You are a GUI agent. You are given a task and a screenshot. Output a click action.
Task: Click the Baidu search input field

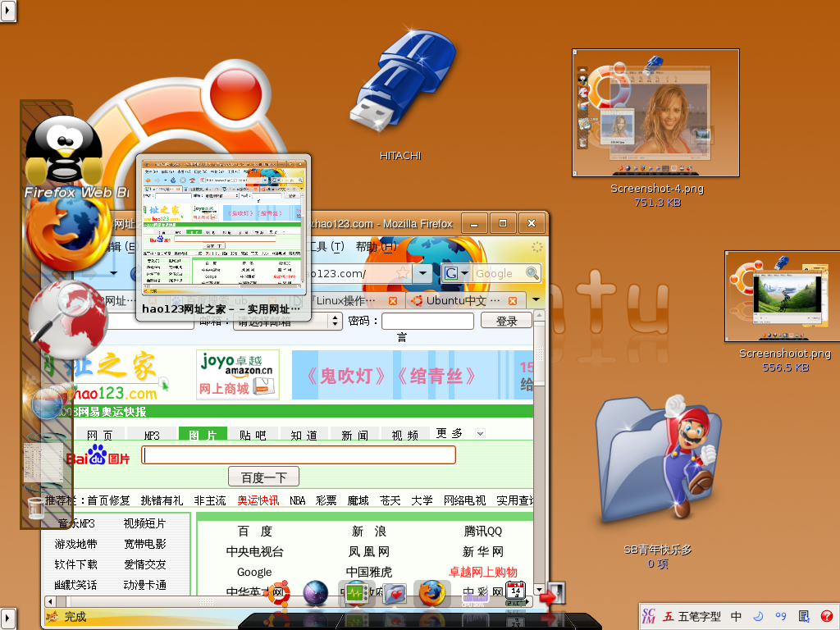point(299,454)
